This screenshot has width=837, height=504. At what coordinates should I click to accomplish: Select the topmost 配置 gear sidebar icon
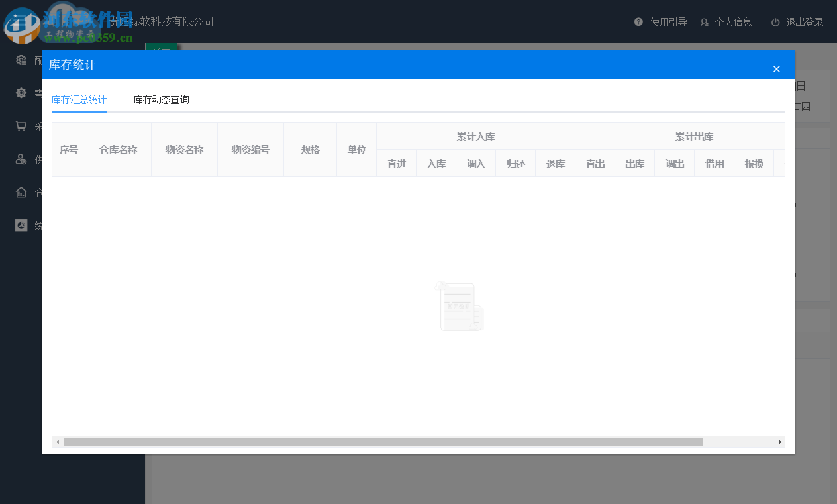(20, 60)
